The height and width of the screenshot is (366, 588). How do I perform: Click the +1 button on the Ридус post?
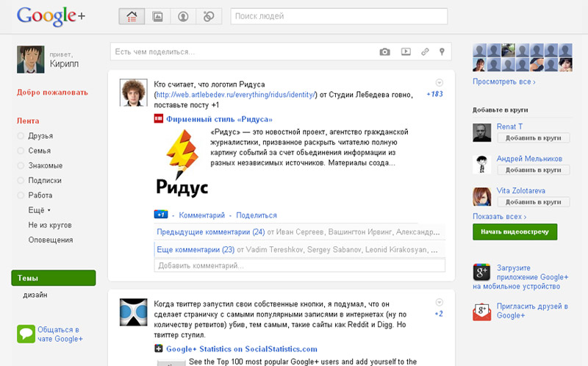(x=161, y=215)
